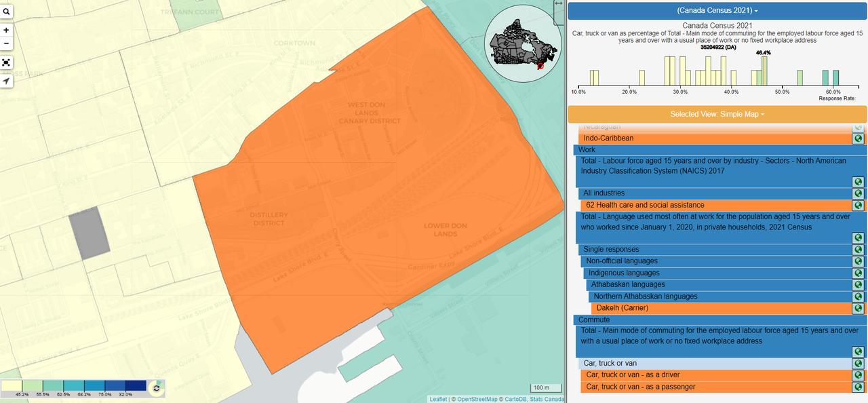
Task: Open the map search tool
Action: click(6, 12)
